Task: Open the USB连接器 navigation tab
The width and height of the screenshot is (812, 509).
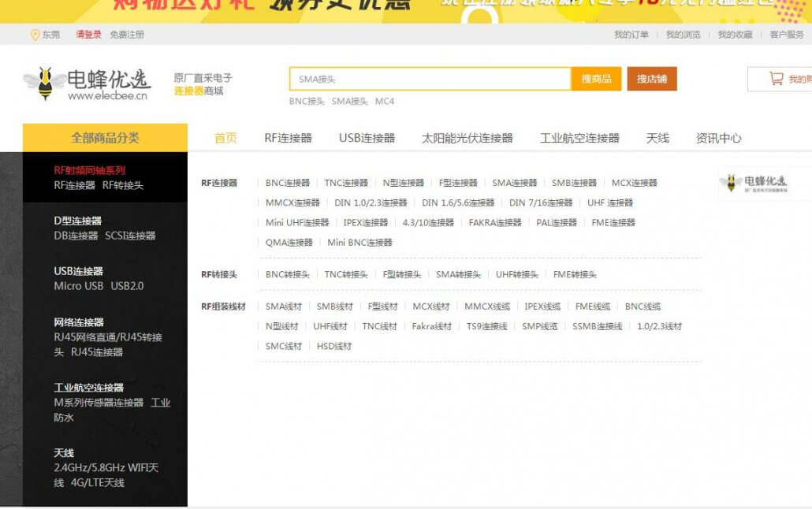Action: click(367, 138)
